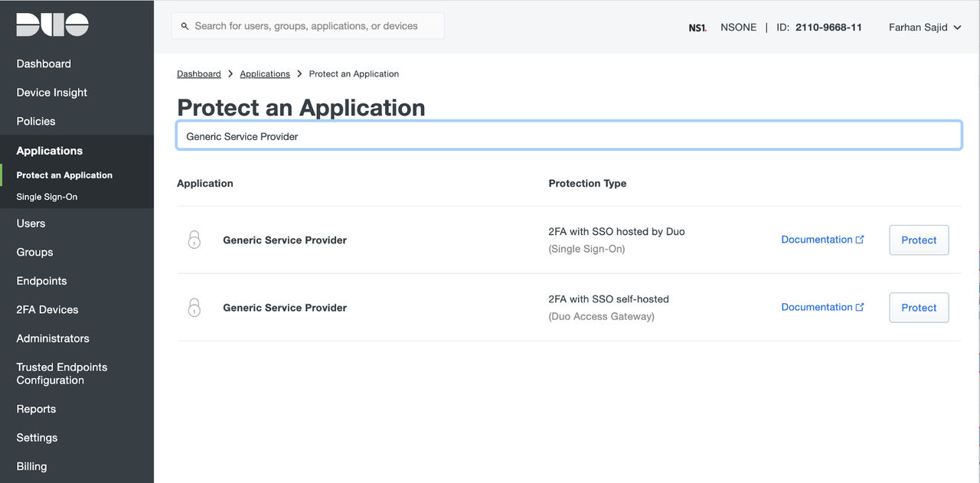The height and width of the screenshot is (483, 980).
Task: Click the application filter input
Action: pos(569,135)
